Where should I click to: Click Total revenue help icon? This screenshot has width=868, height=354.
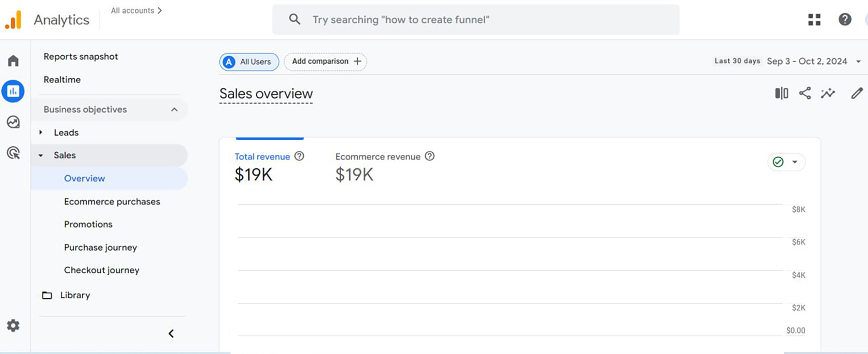(299, 156)
